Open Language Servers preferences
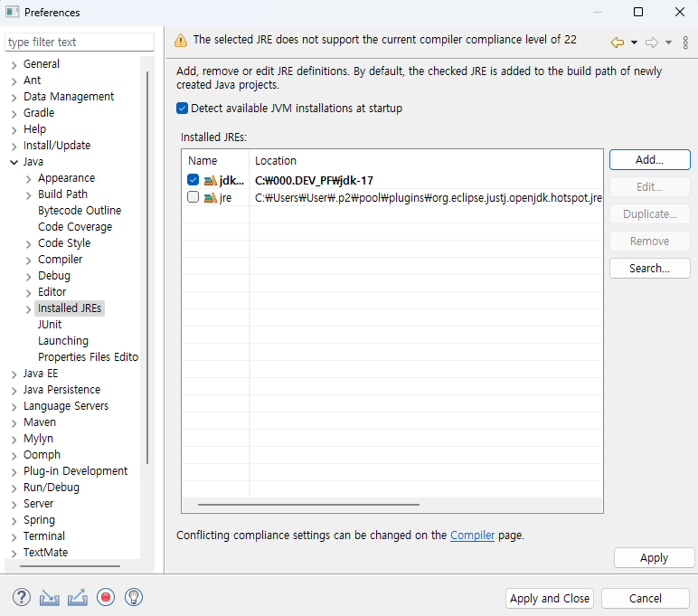 (66, 406)
